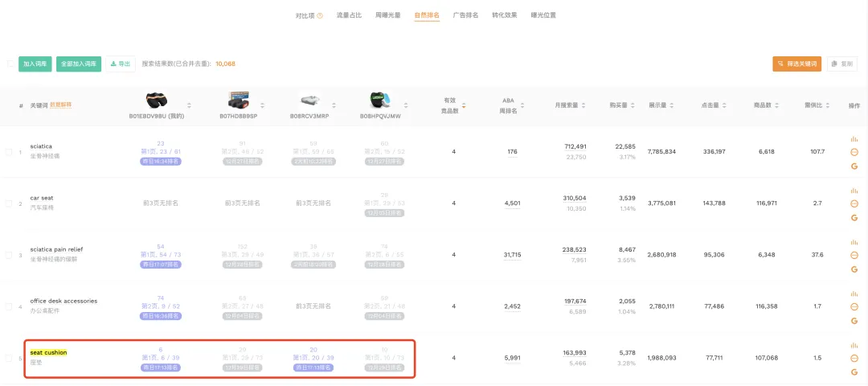Switch to the 广告排名 tab
This screenshot has width=868, height=386.
tap(465, 15)
